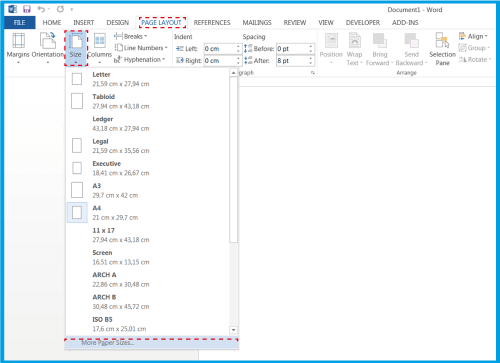Click the paper size list scroll down arrow
Image resolution: width=500 pixels, height=363 pixels.
coord(233,330)
